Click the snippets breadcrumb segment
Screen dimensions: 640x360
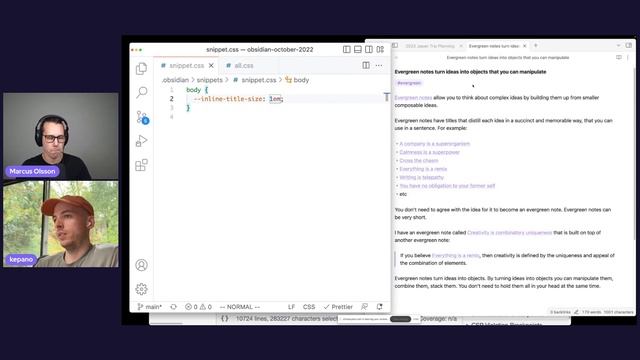coord(209,80)
